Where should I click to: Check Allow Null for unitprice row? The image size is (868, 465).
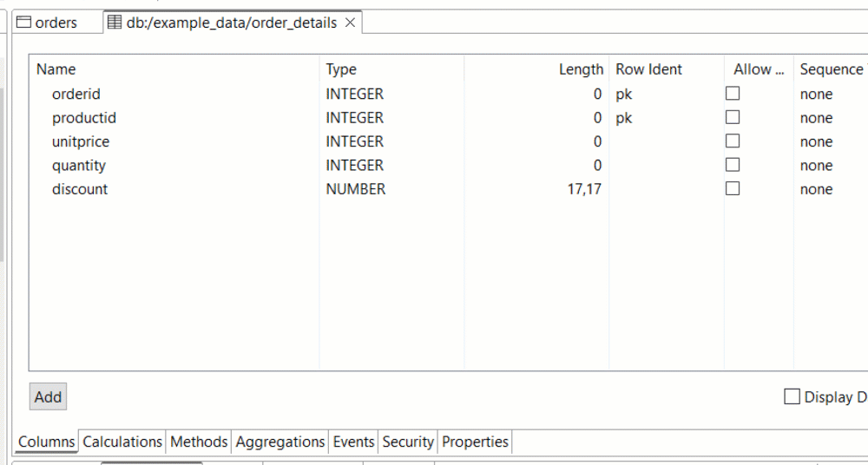(733, 141)
